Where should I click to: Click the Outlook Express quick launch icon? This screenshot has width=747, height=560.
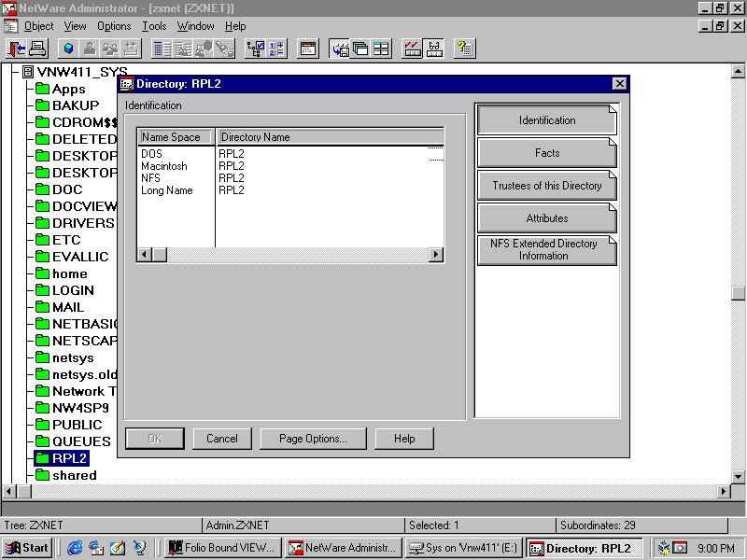click(96, 548)
